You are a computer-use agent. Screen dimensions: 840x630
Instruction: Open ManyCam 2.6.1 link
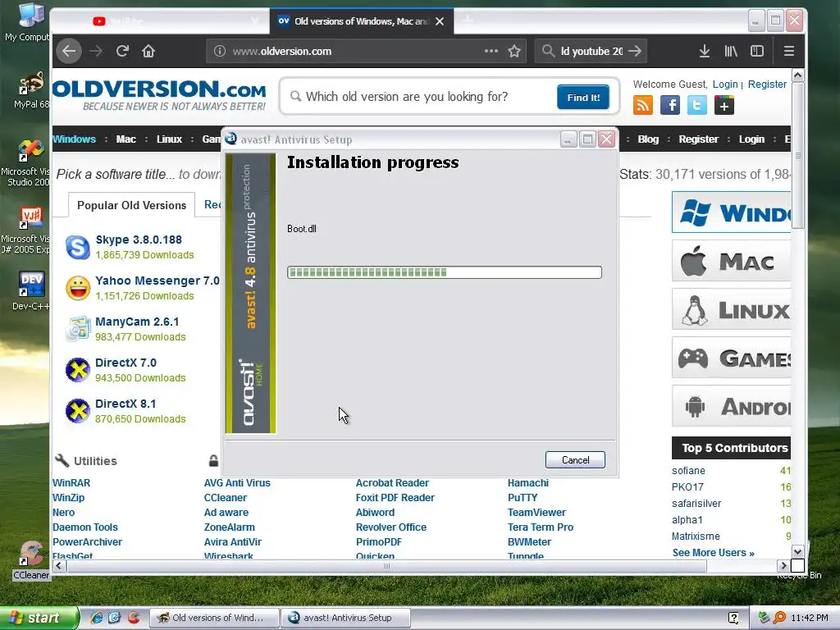pos(137,322)
